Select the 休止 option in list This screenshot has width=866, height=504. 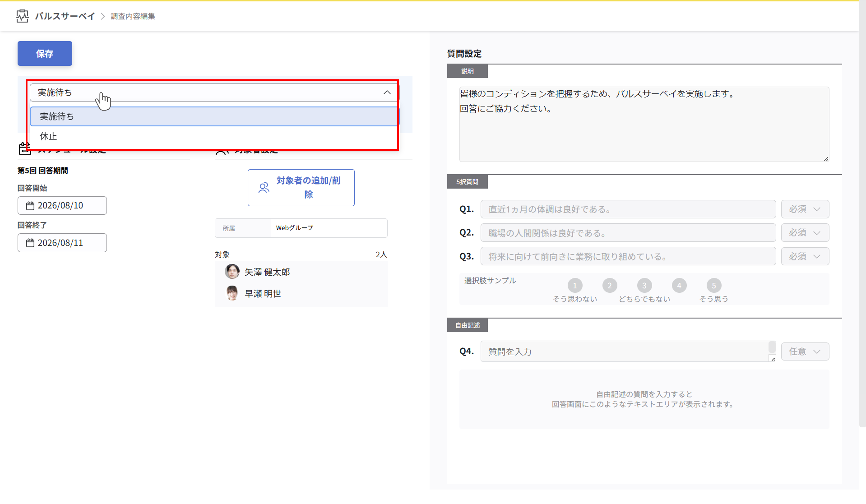pyautogui.click(x=214, y=136)
